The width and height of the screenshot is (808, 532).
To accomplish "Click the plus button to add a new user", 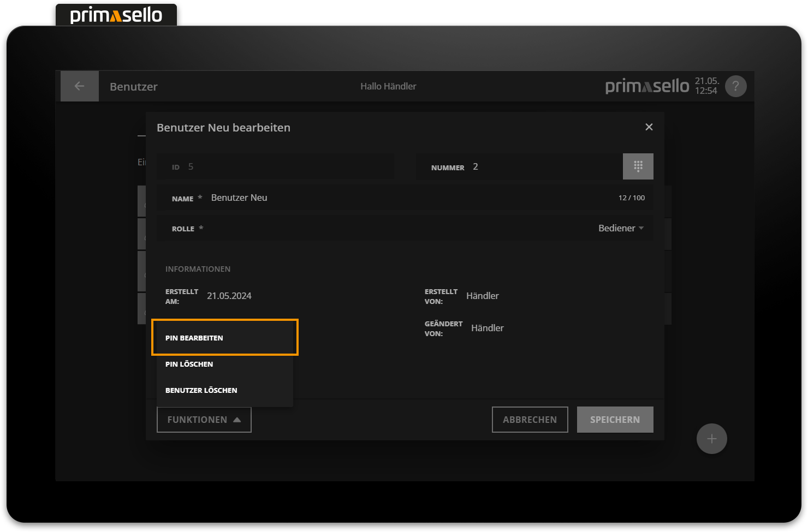I will pyautogui.click(x=711, y=438).
